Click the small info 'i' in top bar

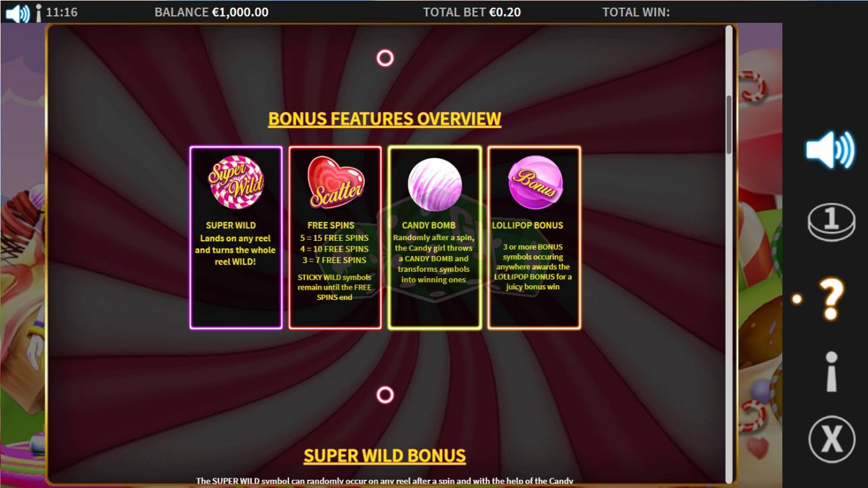click(39, 13)
